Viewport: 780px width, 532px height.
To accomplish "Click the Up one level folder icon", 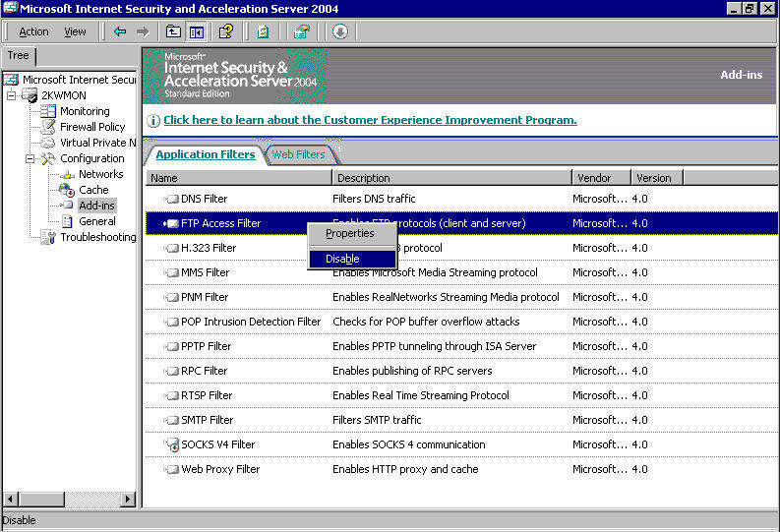I will pos(173,31).
